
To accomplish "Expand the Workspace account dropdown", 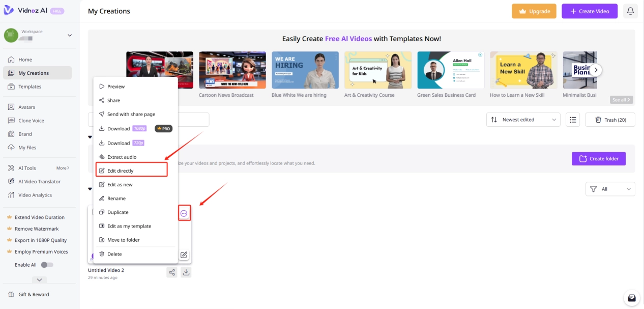I will 70,35.
